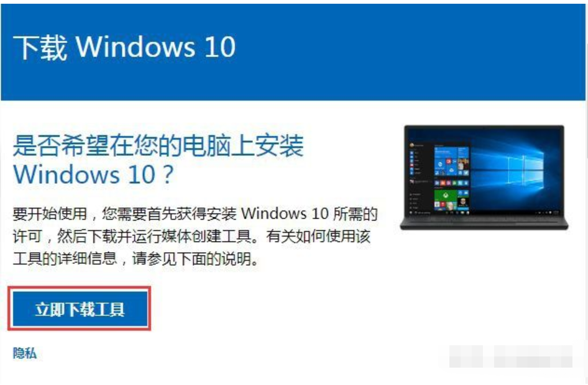Image resolution: width=588 pixels, height=385 pixels.
Task: Click the Start menu tiles on laptop screen
Action: pos(451,179)
